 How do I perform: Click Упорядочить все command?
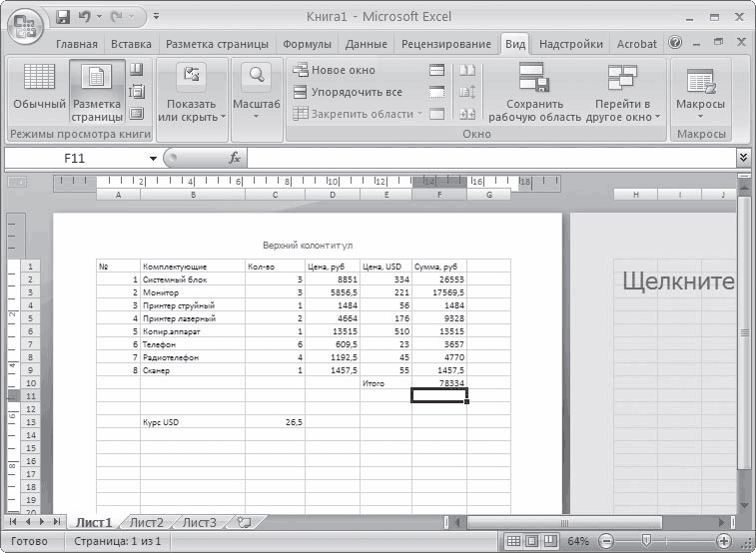point(348,92)
